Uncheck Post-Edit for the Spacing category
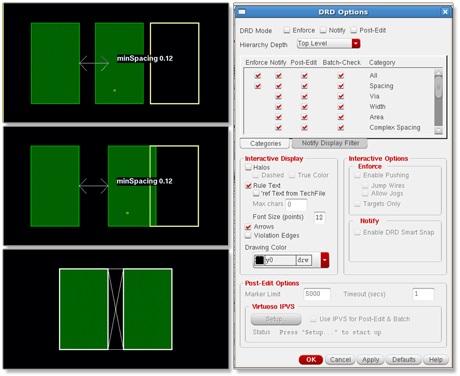The height and width of the screenshot is (376, 460). (x=304, y=86)
